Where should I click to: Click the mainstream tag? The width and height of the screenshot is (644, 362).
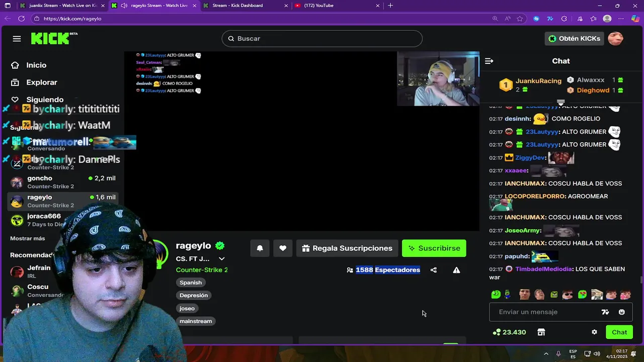point(196,321)
